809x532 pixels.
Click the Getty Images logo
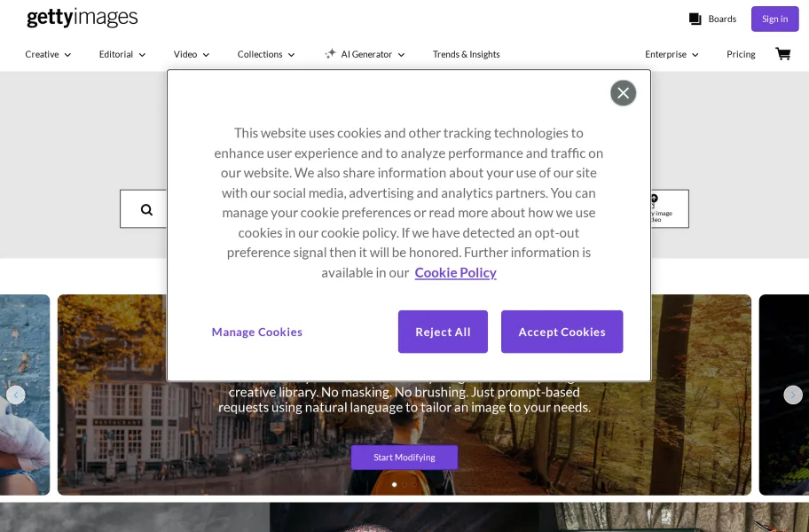pos(82,18)
